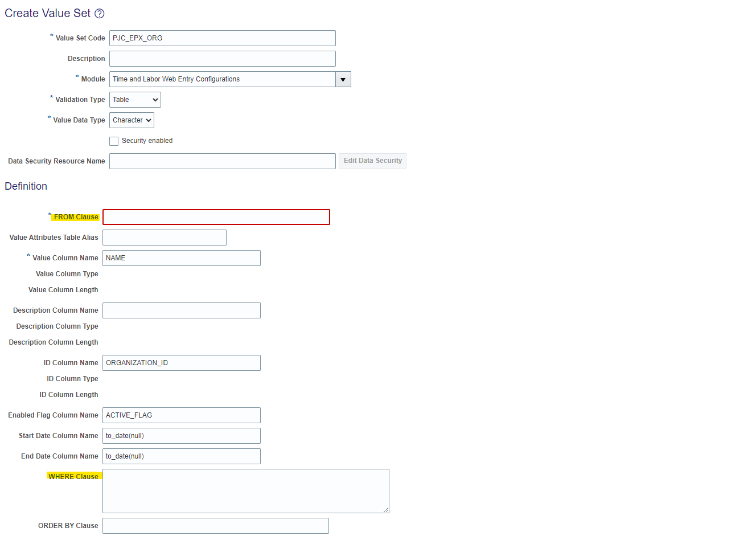Click the resize handle on WHERE Clause textarea
The image size is (756, 544).
point(387,510)
